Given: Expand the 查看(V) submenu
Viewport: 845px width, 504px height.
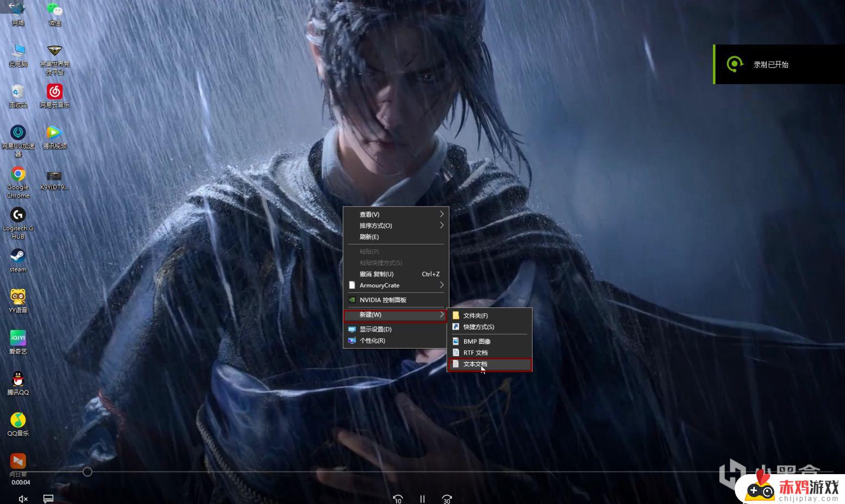Looking at the screenshot, I should (x=396, y=214).
